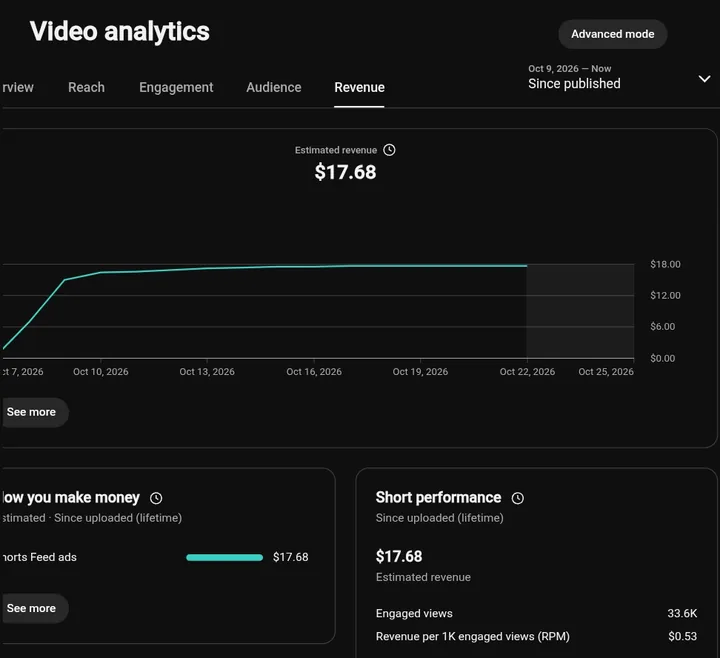Click the $6.00 y-axis label
This screenshot has width=720, height=658.
tap(663, 326)
